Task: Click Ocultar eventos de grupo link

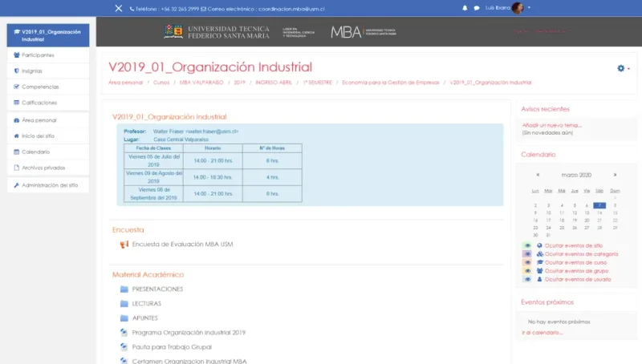Action: click(x=576, y=271)
